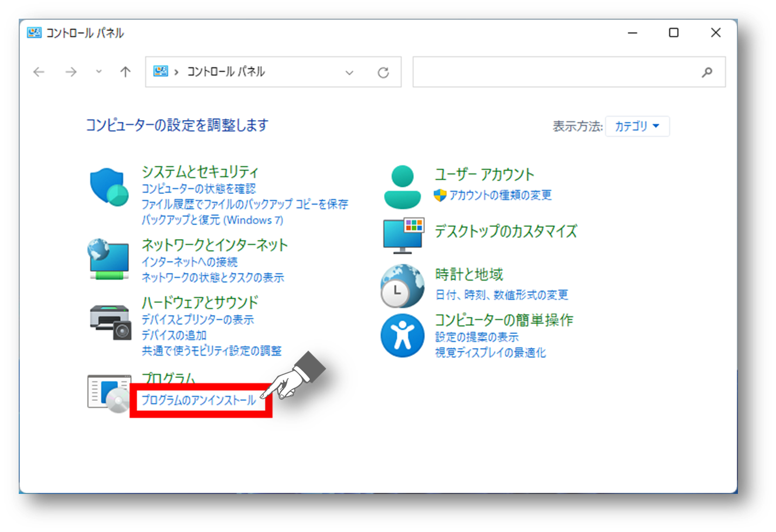Click the Control Panel title bar icon
This screenshot has height=532, width=776.
(34, 33)
